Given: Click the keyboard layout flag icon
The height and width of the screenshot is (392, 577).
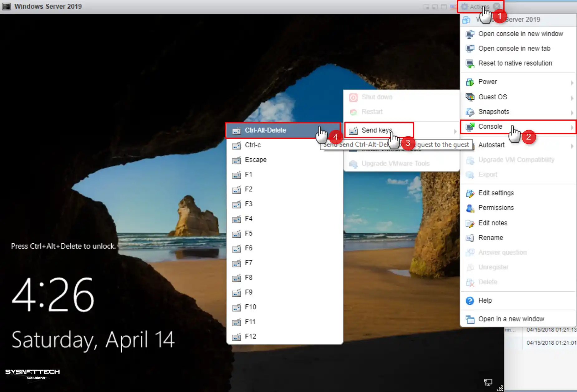Looking at the screenshot, I should click(453, 7).
